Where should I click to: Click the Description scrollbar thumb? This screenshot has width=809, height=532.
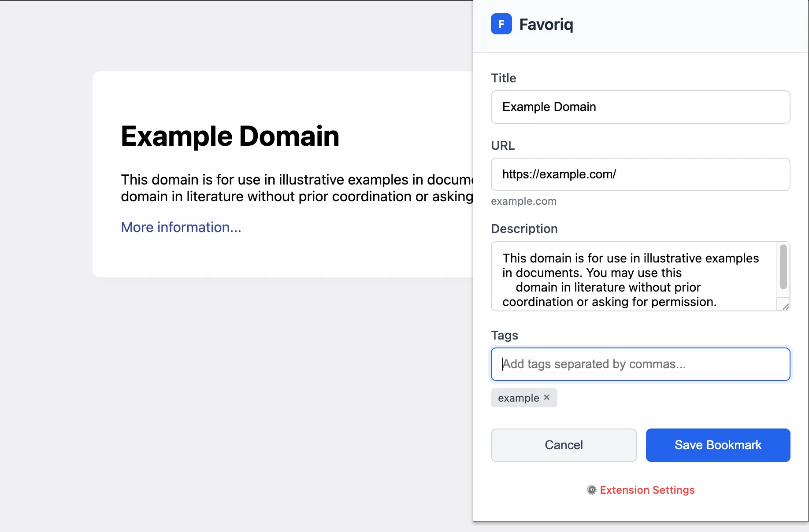click(783, 267)
